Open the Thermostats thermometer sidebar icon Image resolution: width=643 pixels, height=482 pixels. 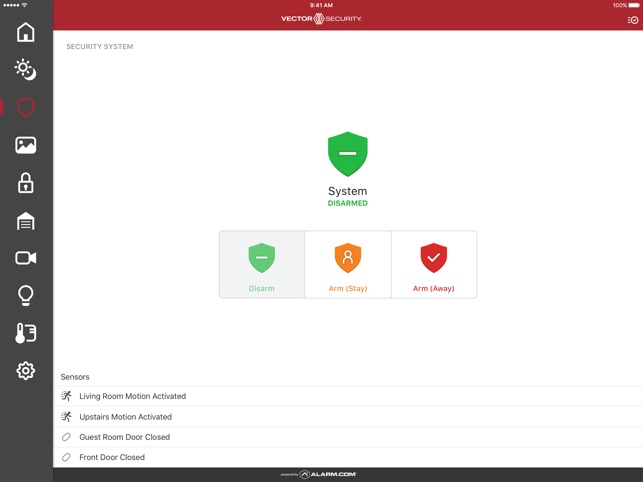[26, 333]
